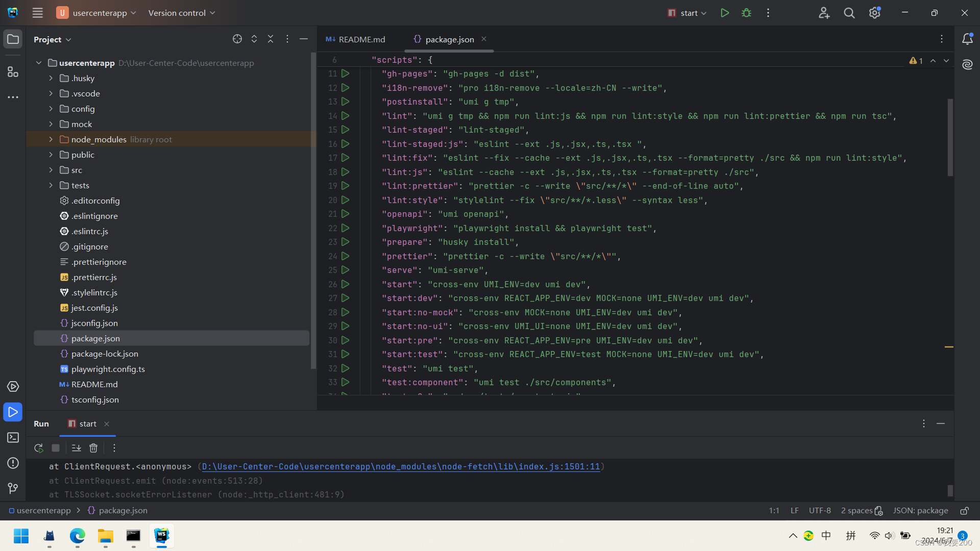Screen dimensions: 980x551
Task: Expand the Version control dropdown
Action: (181, 13)
